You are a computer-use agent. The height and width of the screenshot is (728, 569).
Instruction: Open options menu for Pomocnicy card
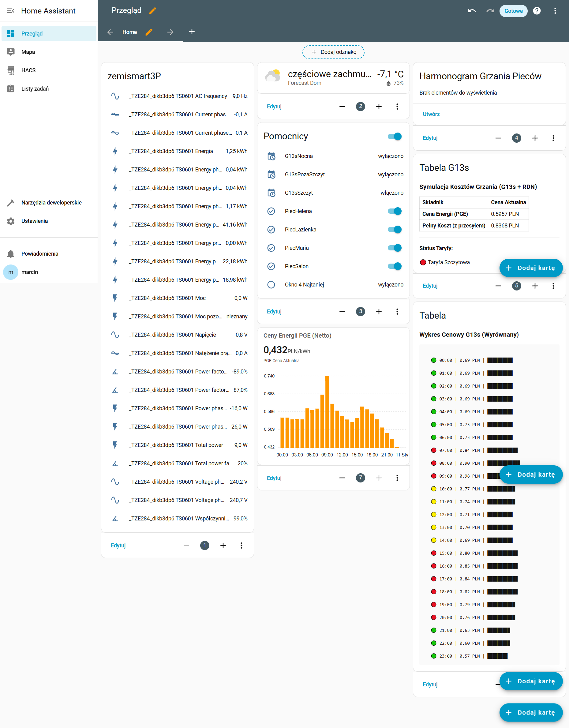click(397, 312)
